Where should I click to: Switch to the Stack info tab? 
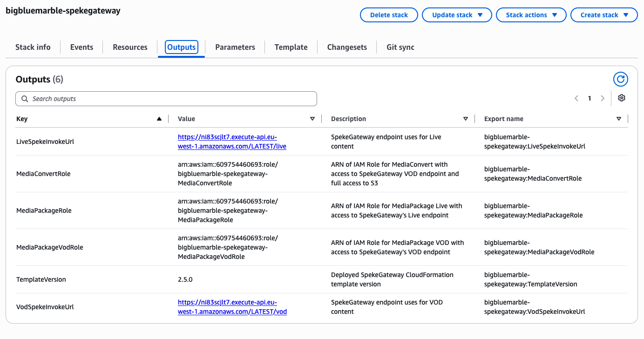[x=33, y=47]
